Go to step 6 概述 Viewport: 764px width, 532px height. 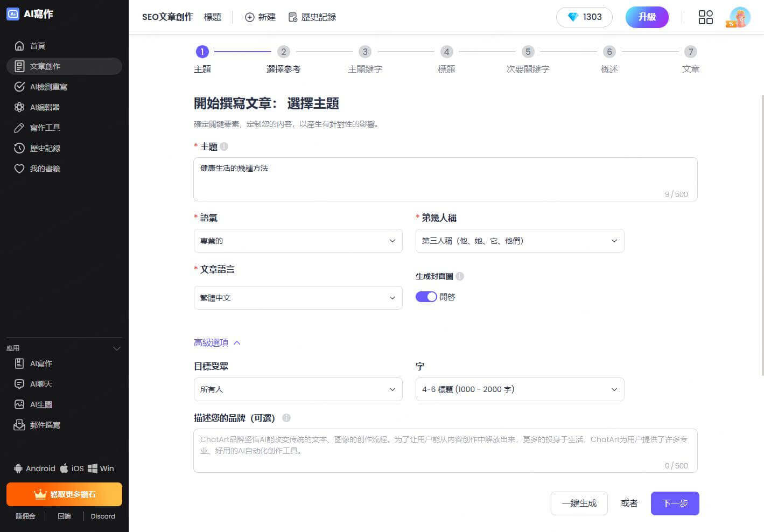(x=609, y=59)
